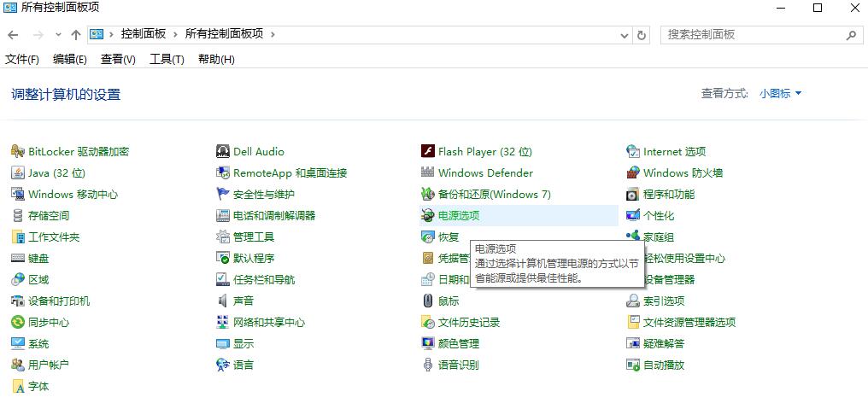Viewport: 868px width, 403px height.
Task: Open Windows 移动中心 icon
Action: pos(18,195)
